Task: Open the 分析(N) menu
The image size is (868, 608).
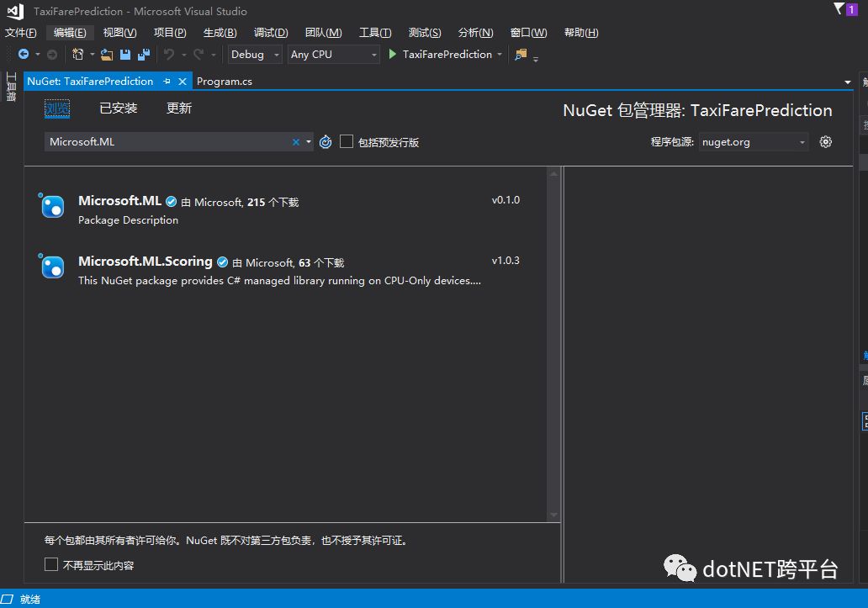Action: point(475,33)
